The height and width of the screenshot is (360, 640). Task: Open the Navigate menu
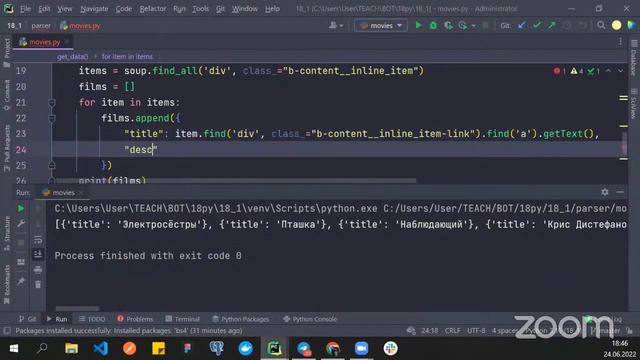[94, 9]
